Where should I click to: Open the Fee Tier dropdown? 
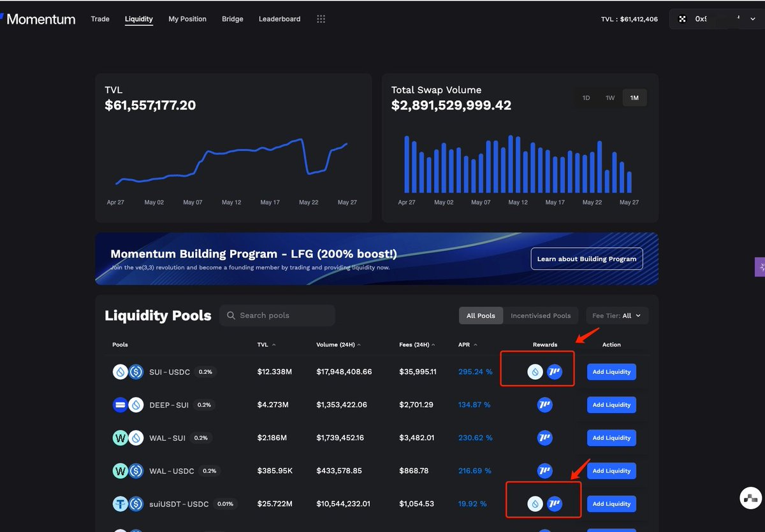[617, 315]
